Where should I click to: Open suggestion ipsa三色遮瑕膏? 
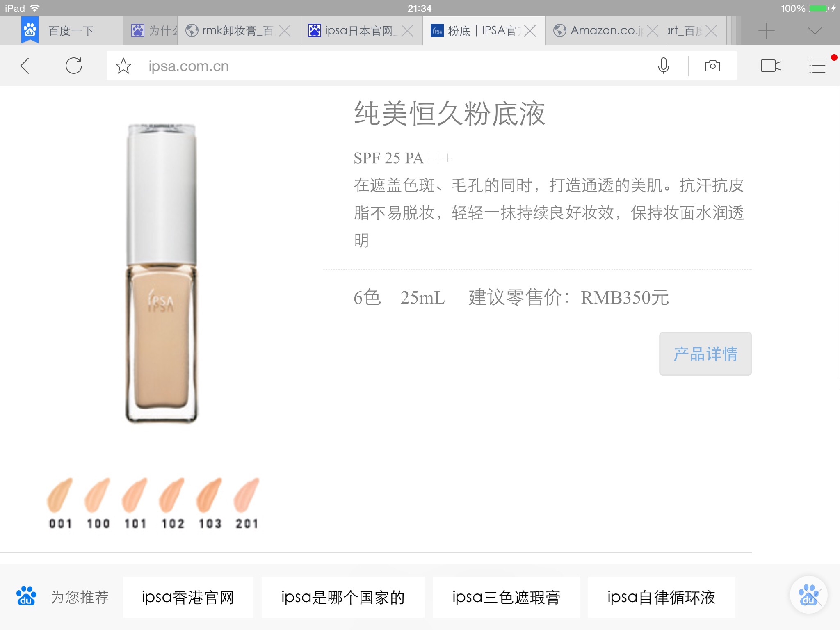[x=506, y=597]
